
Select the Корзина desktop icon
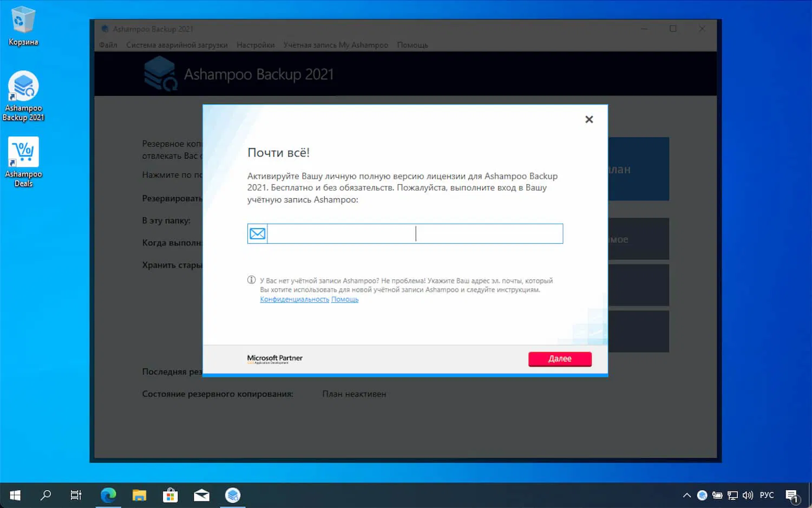tap(23, 27)
